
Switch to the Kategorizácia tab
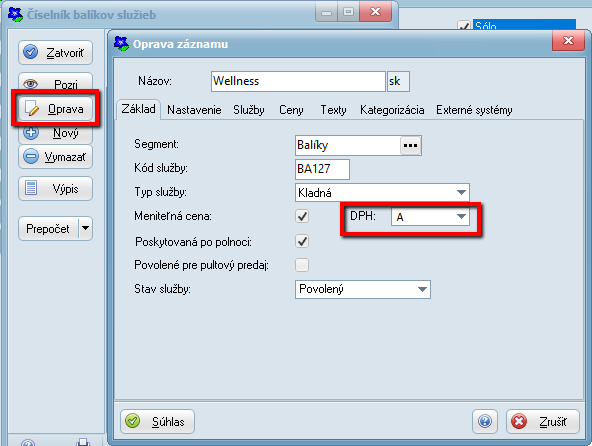point(392,110)
